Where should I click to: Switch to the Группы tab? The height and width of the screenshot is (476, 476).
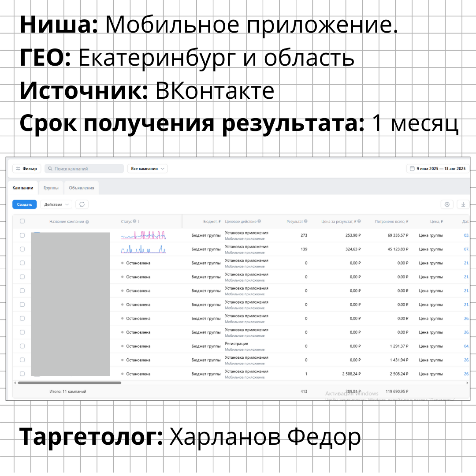(51, 188)
